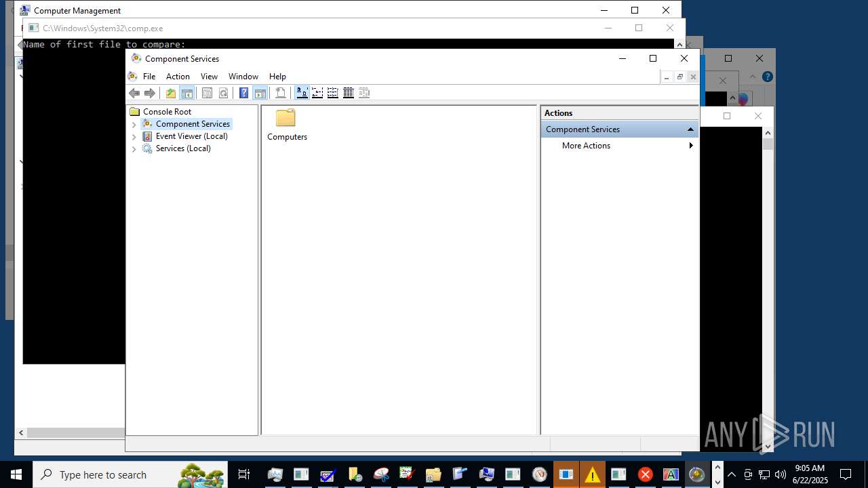Open the network tray icon

[x=764, y=474]
